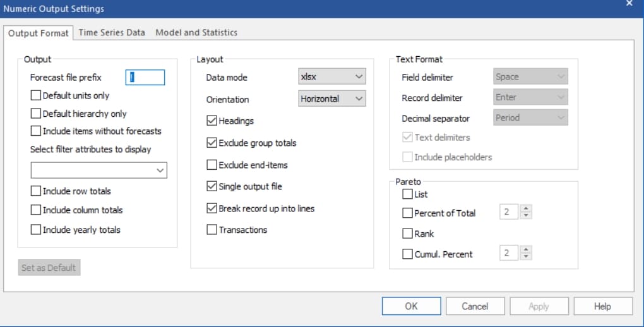Enable the Transactions checkbox

click(212, 230)
